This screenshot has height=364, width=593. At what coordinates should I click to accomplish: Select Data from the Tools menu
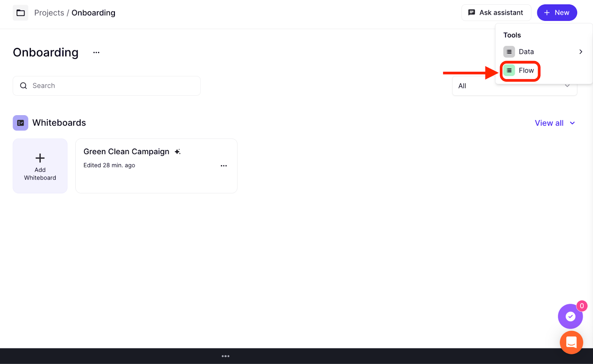tap(526, 52)
